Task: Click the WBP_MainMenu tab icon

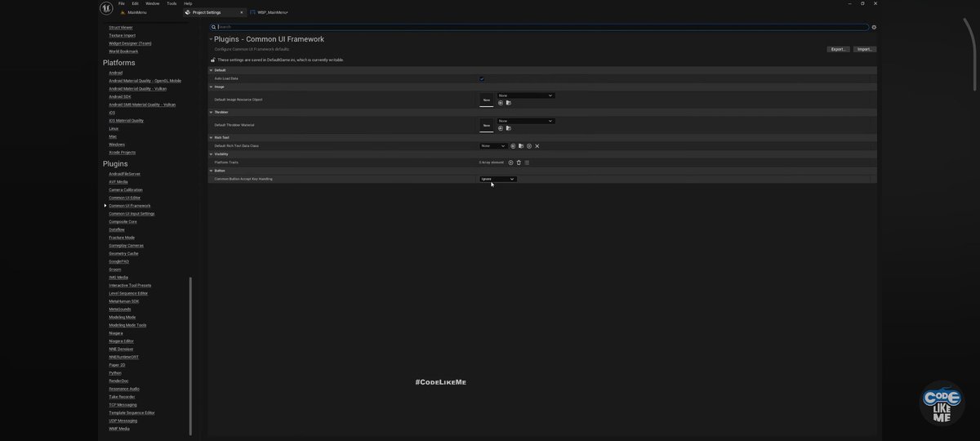Action: tap(253, 12)
